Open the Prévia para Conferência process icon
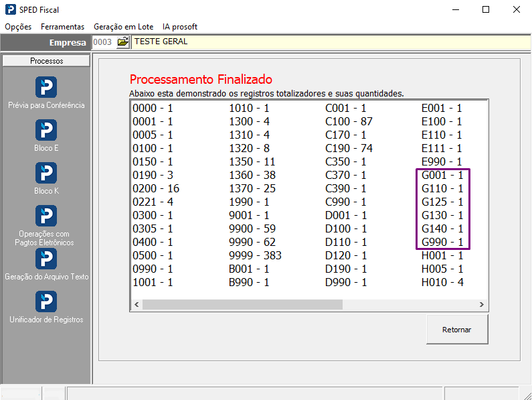Screen dimensions: 532x400 (46, 87)
